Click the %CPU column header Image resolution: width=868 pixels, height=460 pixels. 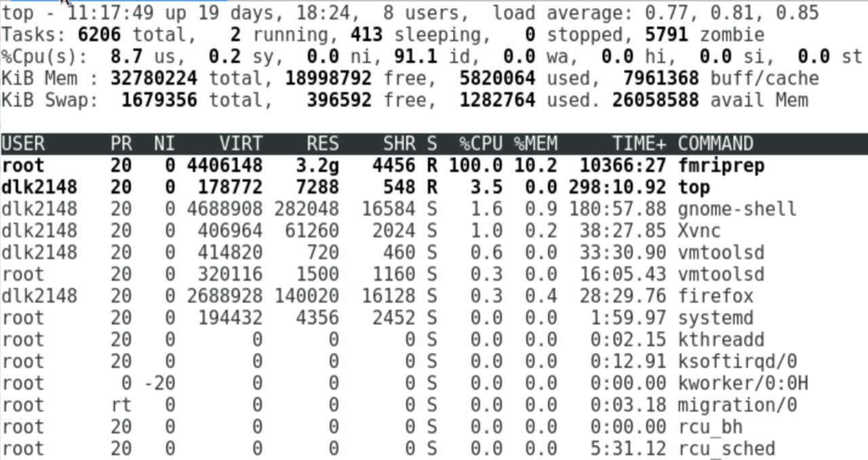pos(481,143)
